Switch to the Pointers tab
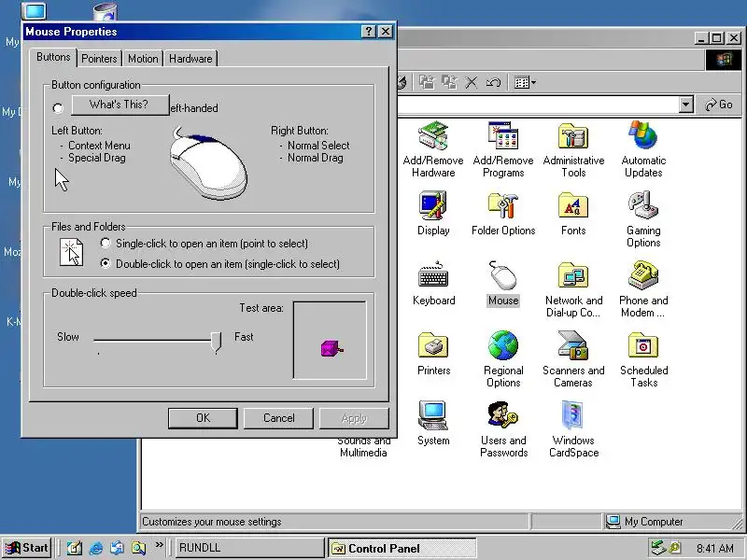Viewport: 747px width, 560px height. (x=99, y=59)
